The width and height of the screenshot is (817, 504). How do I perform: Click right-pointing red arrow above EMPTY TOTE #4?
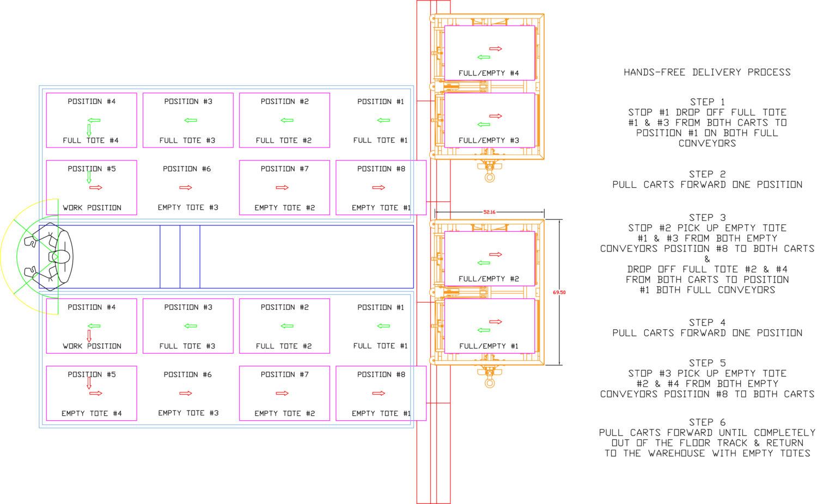96,393
